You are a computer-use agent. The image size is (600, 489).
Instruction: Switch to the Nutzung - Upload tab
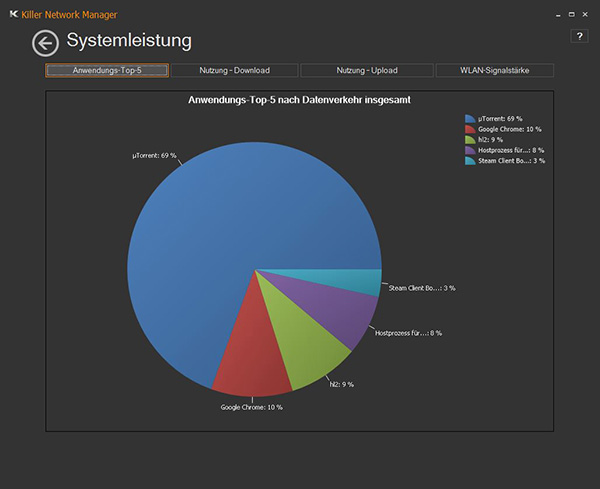[367, 70]
